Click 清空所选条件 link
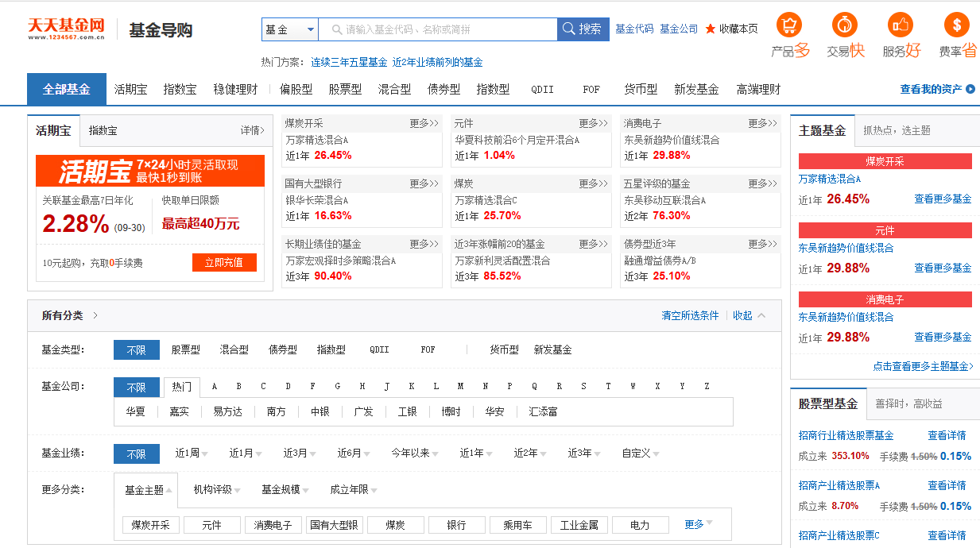The height and width of the screenshot is (548, 980). tap(690, 315)
